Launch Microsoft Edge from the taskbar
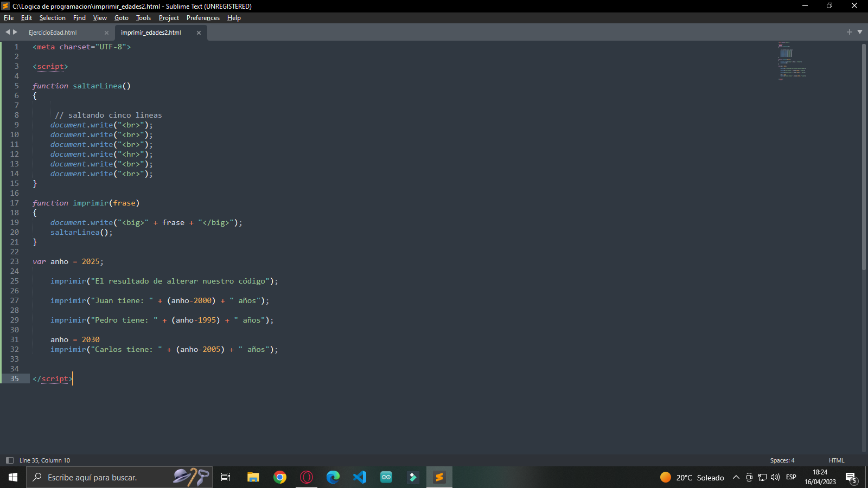 coord(333,477)
